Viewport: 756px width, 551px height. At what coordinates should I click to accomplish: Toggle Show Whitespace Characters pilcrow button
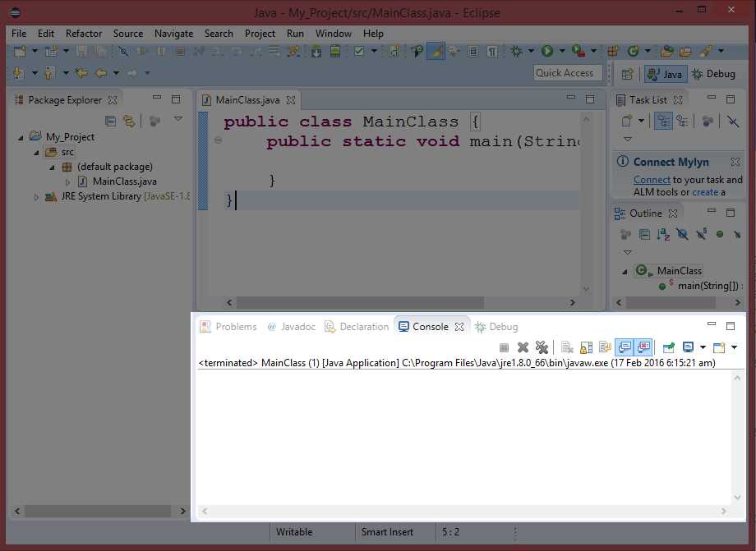(x=491, y=51)
